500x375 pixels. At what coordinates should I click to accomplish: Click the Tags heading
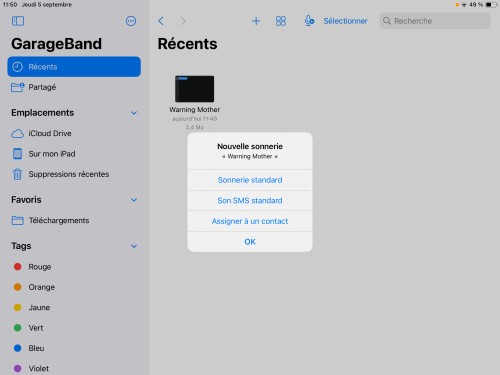[x=21, y=246]
